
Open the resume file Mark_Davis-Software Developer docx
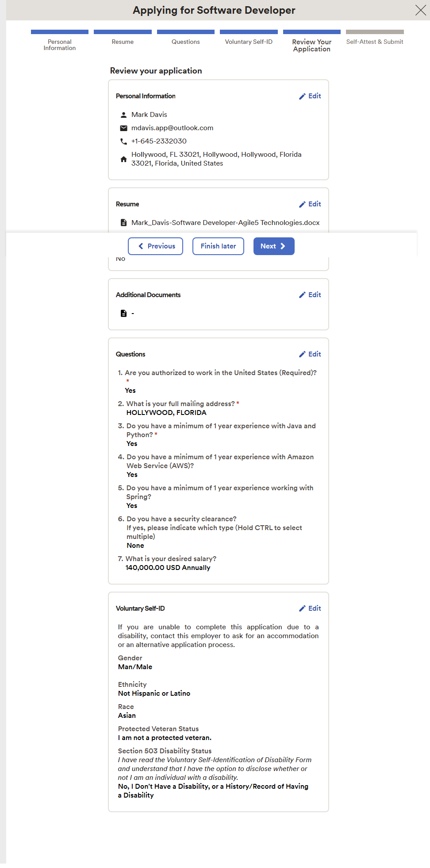coord(225,223)
